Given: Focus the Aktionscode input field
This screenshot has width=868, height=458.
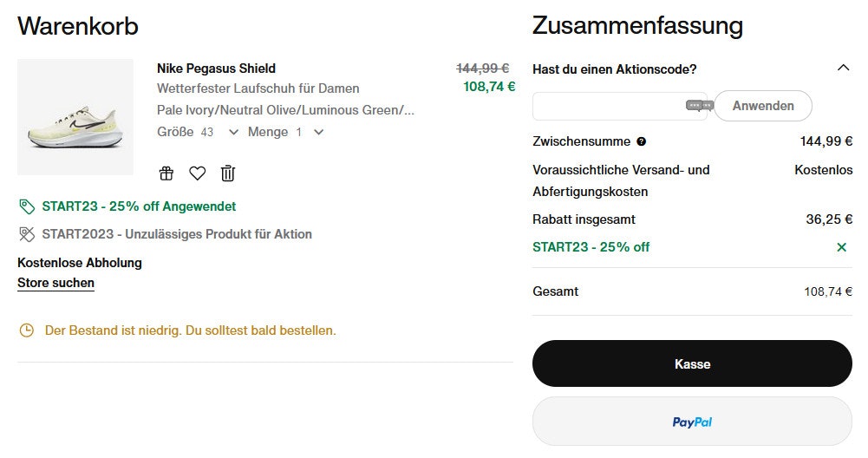Looking at the screenshot, I should (609, 106).
